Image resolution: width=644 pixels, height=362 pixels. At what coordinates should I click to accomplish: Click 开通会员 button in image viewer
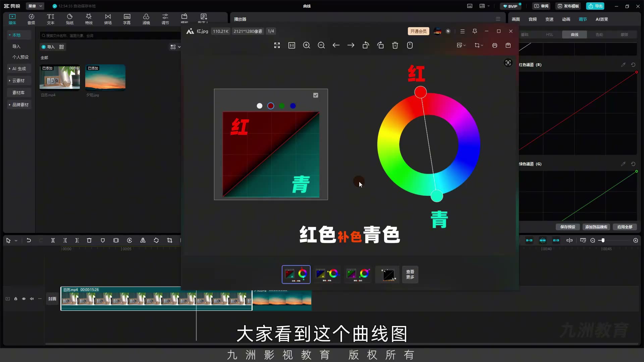pos(419,31)
